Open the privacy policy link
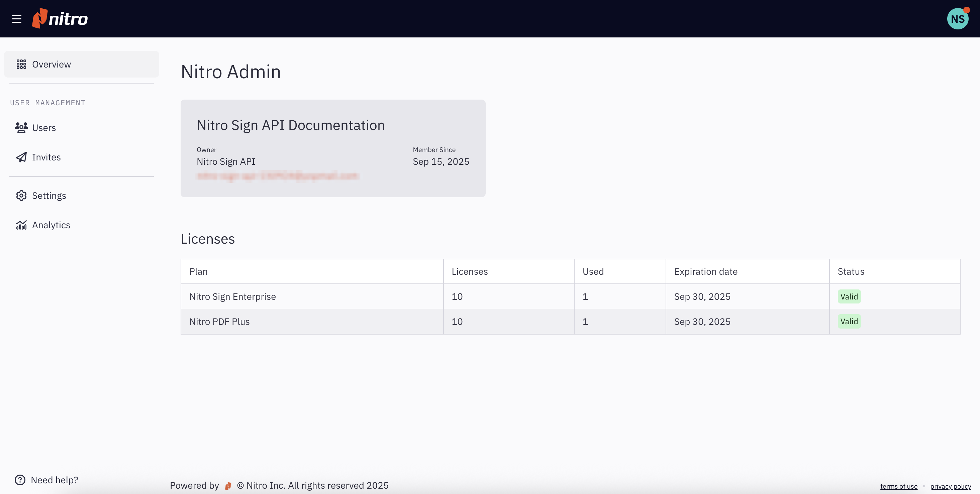Image resolution: width=980 pixels, height=494 pixels. click(x=950, y=486)
